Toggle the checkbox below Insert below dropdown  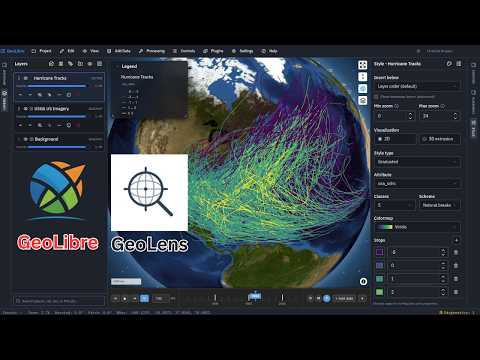(376, 97)
